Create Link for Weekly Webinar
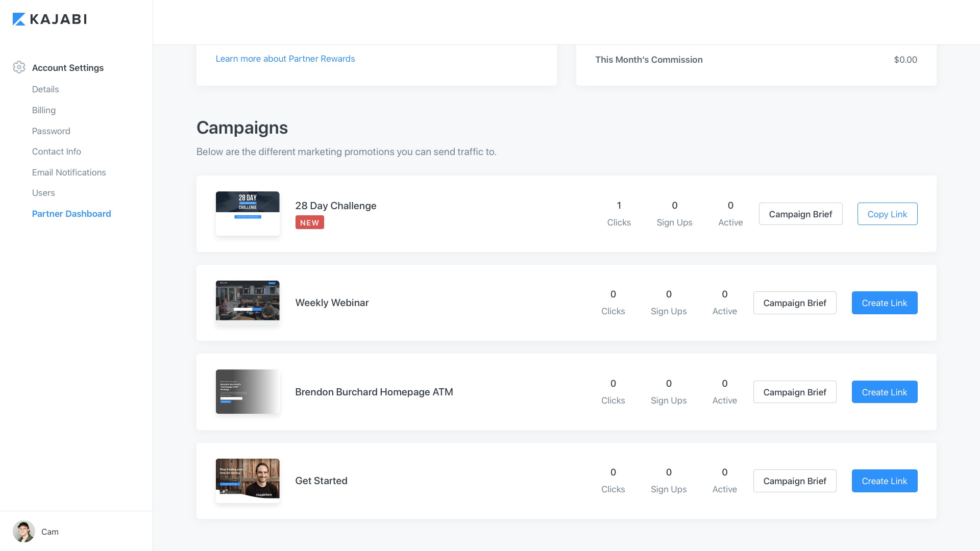 click(x=884, y=303)
